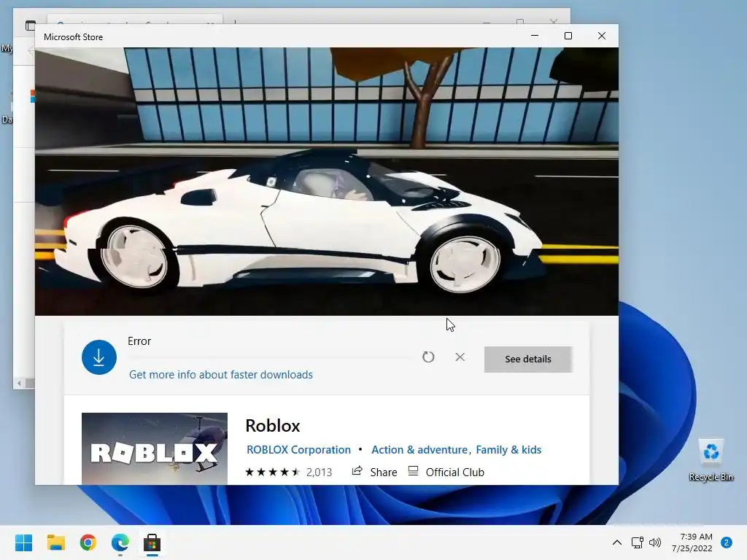
Task: Open the notification badge showing 2
Action: click(x=727, y=542)
